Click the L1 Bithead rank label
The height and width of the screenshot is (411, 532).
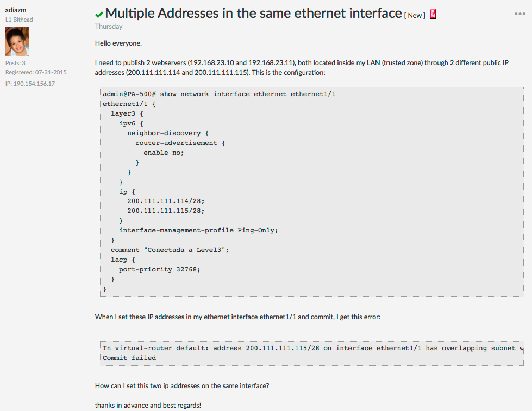tap(19, 20)
